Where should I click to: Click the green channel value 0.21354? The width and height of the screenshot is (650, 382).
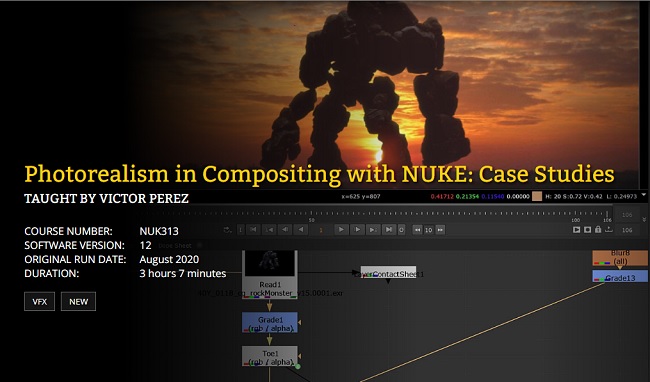click(x=467, y=196)
